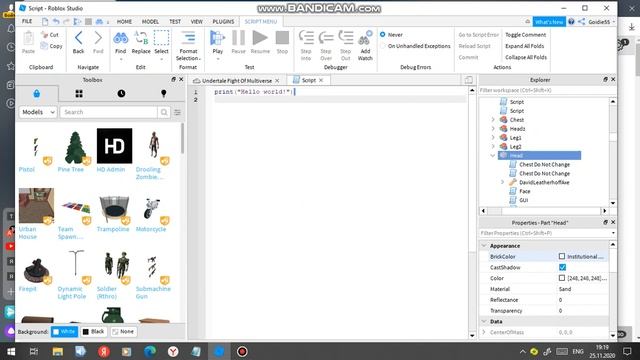Click Step Over debugger icon

326,38
